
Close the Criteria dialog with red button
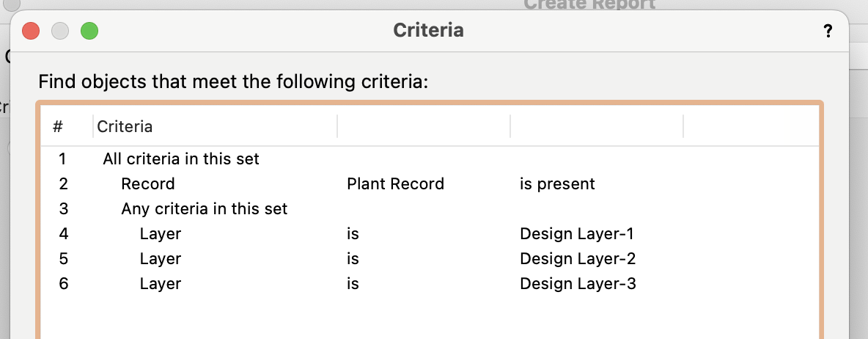tap(31, 31)
